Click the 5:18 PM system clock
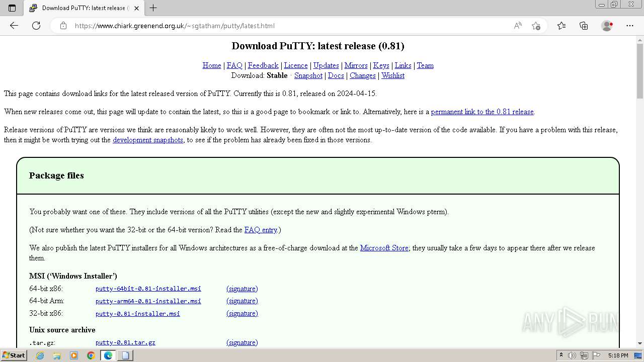644x362 pixels. pyautogui.click(x=618, y=355)
